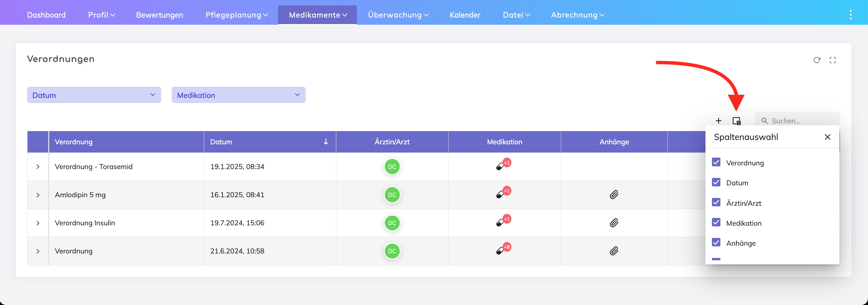Uncheck the Verordnung column checkbox
This screenshot has width=868, height=305.
[x=716, y=162]
